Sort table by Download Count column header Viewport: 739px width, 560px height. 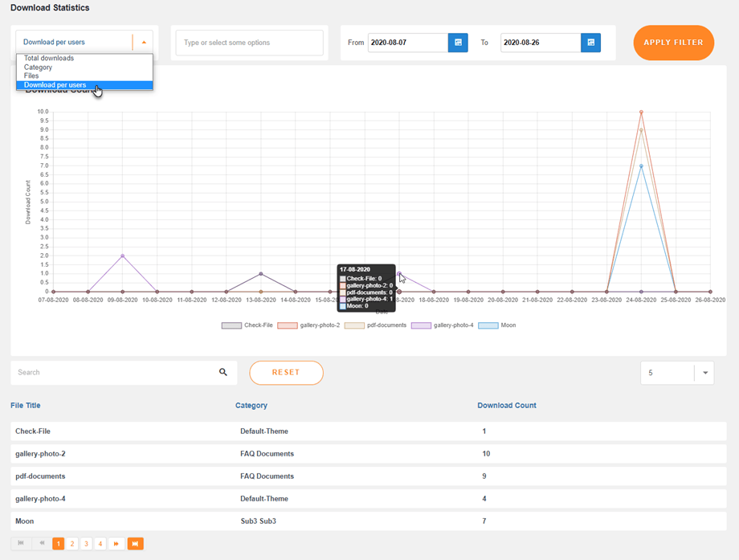click(x=506, y=406)
